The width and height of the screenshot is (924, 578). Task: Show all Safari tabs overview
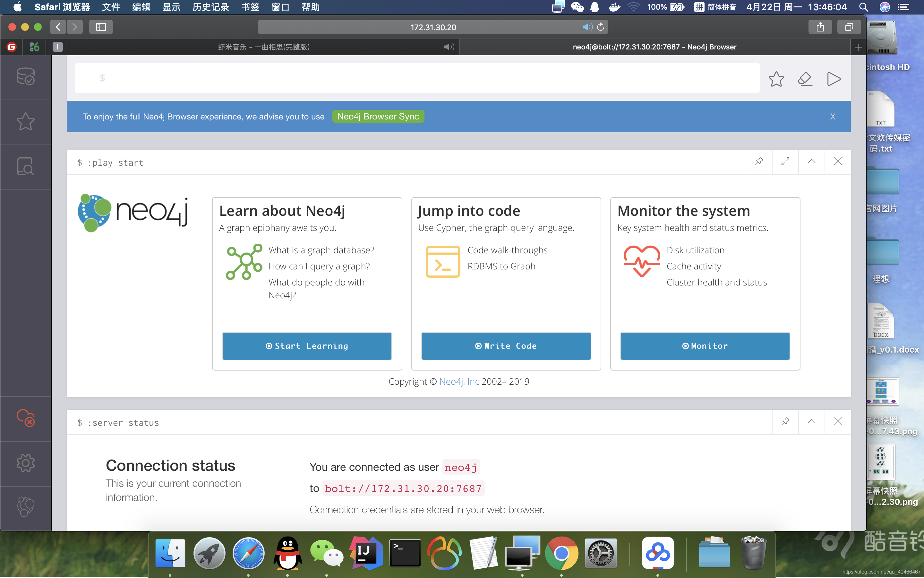click(849, 27)
